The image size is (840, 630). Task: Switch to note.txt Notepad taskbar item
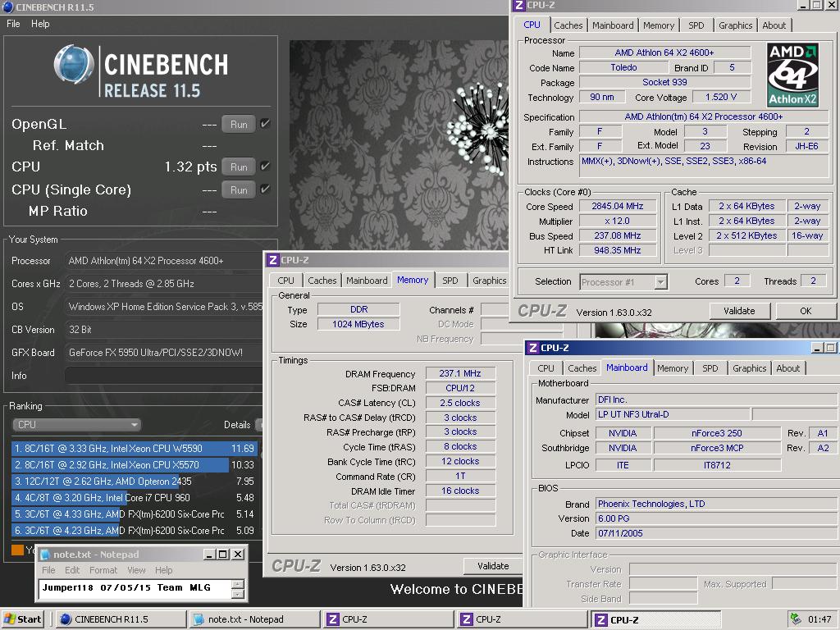tap(254, 619)
